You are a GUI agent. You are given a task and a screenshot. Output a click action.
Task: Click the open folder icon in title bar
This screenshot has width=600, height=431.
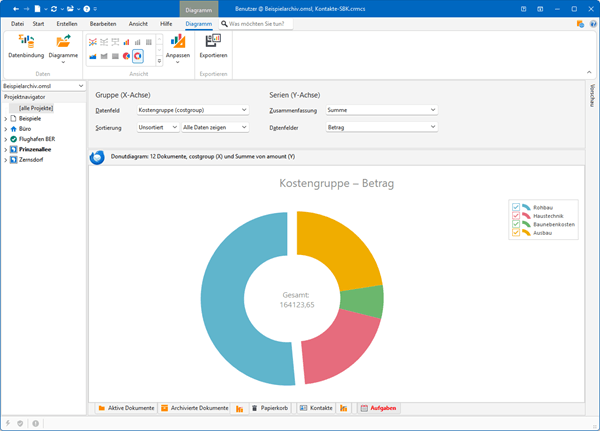click(70, 9)
